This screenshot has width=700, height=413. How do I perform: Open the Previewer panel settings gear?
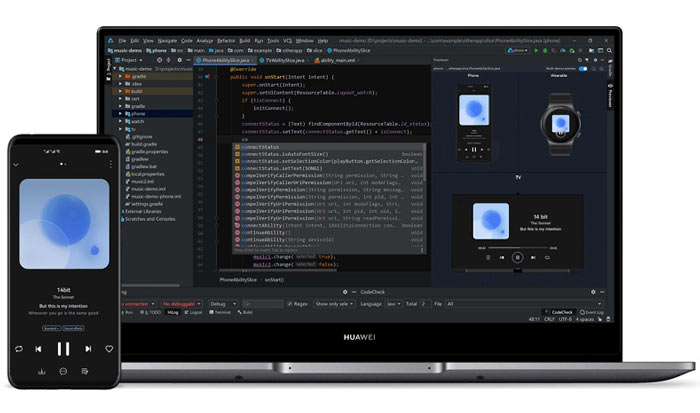click(x=595, y=60)
